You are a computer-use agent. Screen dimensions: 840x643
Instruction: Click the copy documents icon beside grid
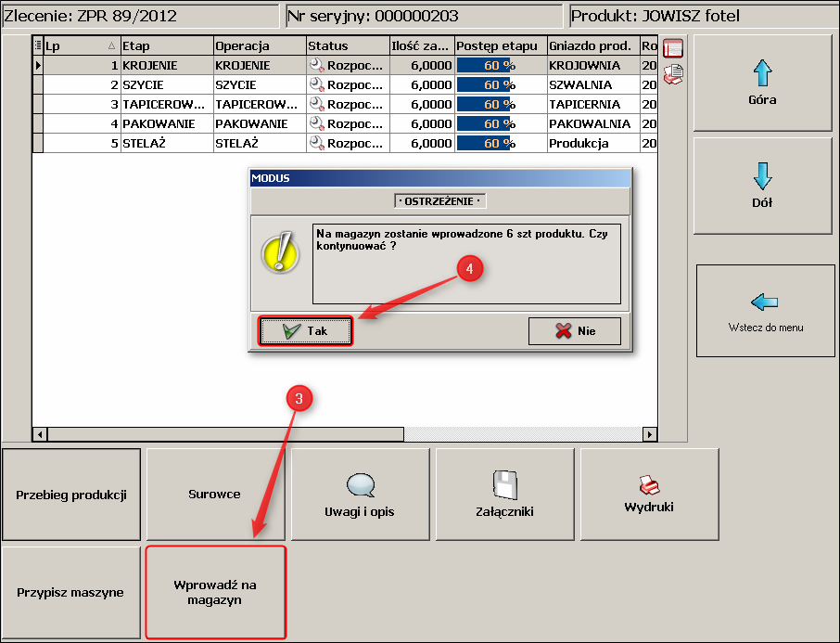coord(673,74)
